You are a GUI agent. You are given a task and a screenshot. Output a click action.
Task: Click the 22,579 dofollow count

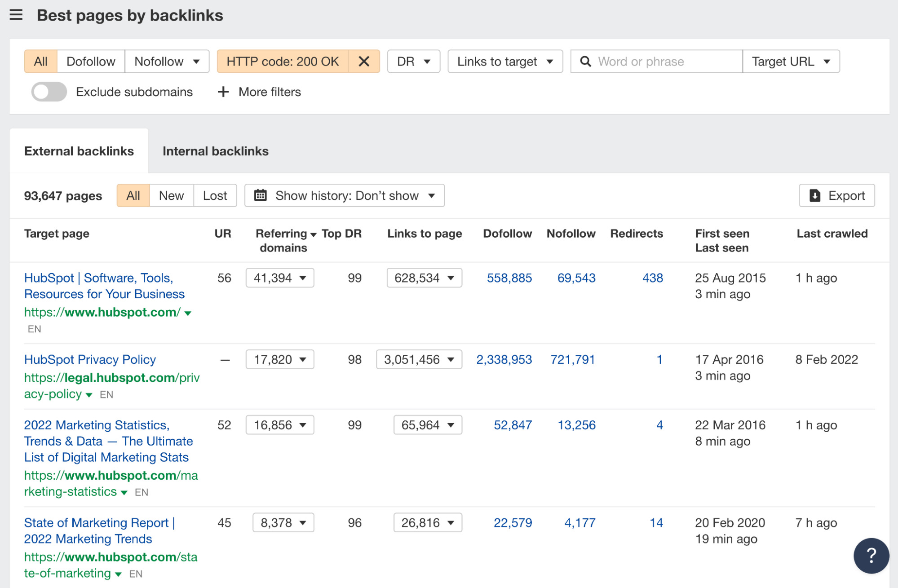pyautogui.click(x=513, y=523)
